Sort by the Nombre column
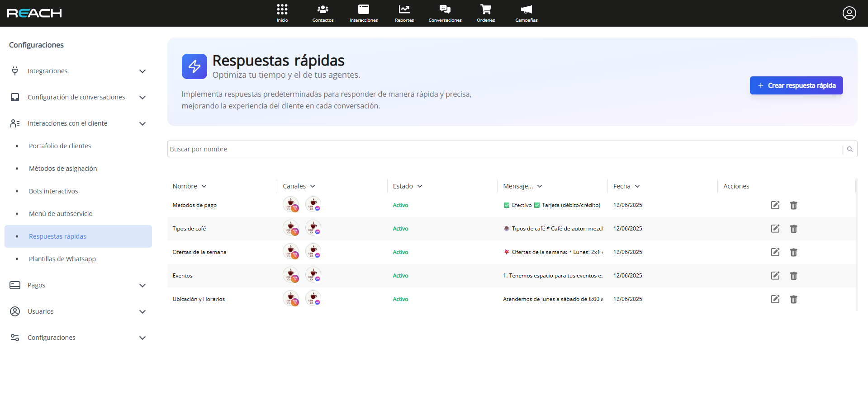 [x=190, y=186]
